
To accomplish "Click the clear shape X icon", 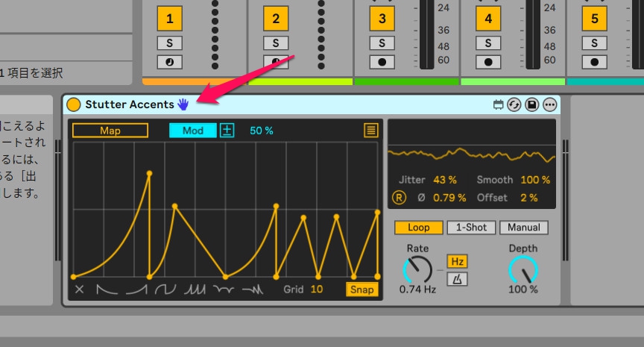I will click(80, 289).
